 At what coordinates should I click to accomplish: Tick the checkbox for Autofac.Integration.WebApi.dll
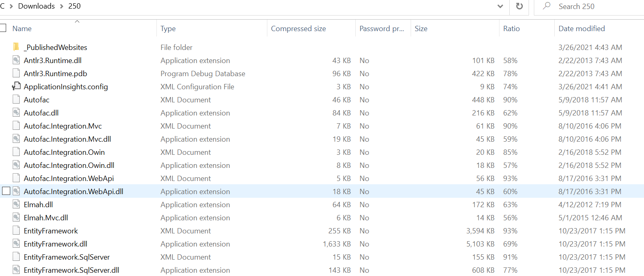[x=6, y=191]
